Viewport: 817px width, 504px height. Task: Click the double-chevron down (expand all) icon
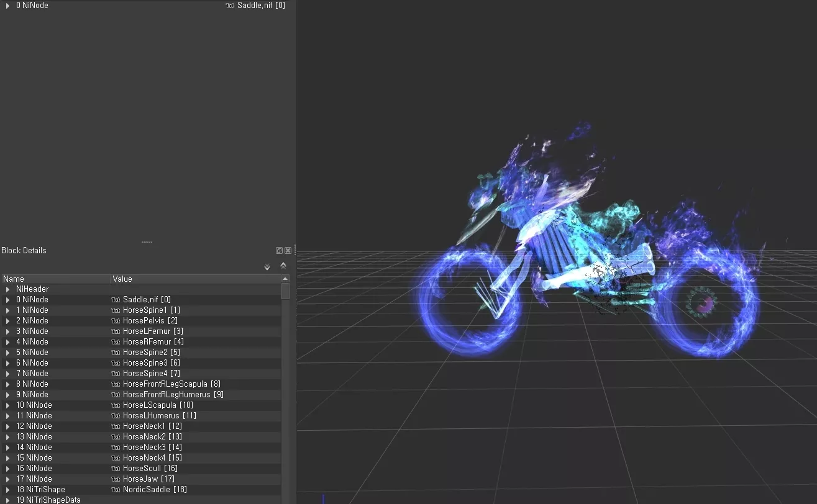click(x=267, y=267)
